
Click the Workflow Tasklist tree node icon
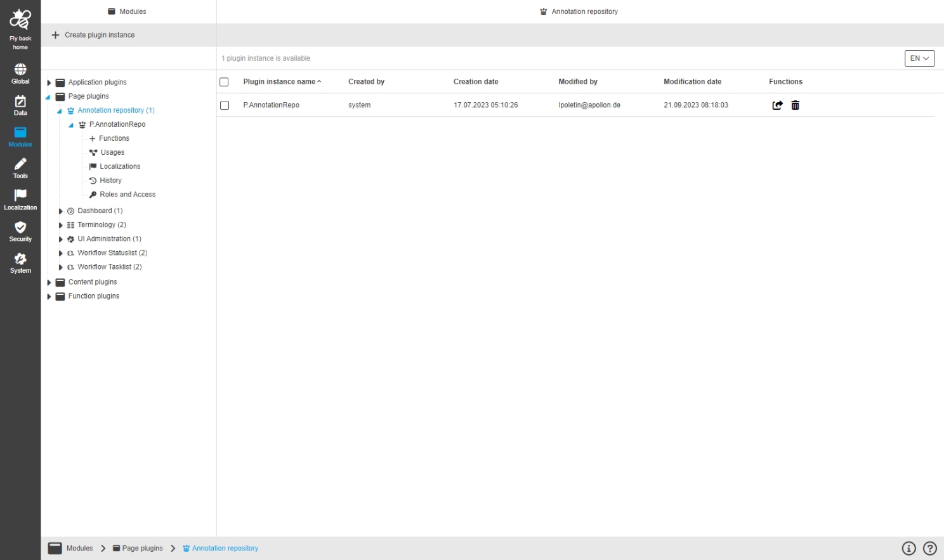71,267
